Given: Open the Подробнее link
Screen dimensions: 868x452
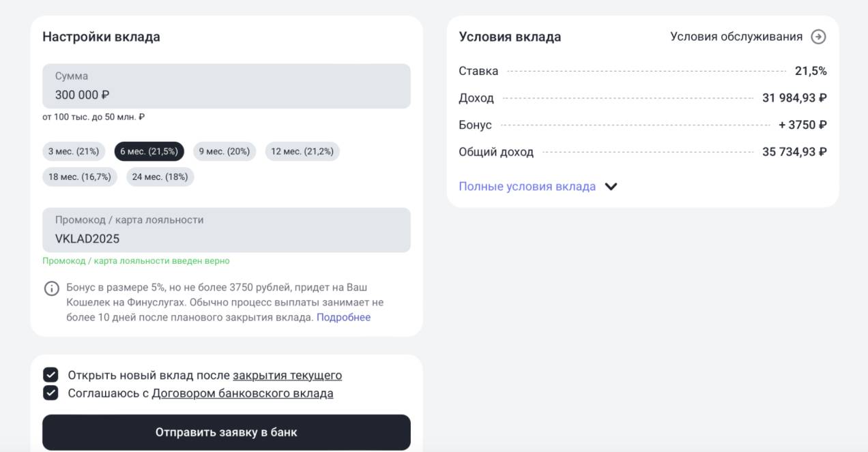Looking at the screenshot, I should pyautogui.click(x=343, y=318).
